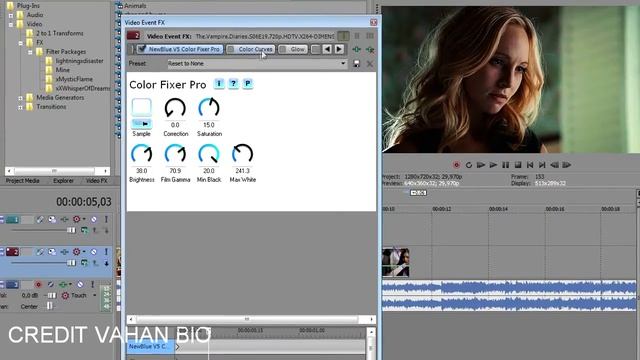640x360 pixels.
Task: Click the Saturation knob
Action: coord(209,108)
